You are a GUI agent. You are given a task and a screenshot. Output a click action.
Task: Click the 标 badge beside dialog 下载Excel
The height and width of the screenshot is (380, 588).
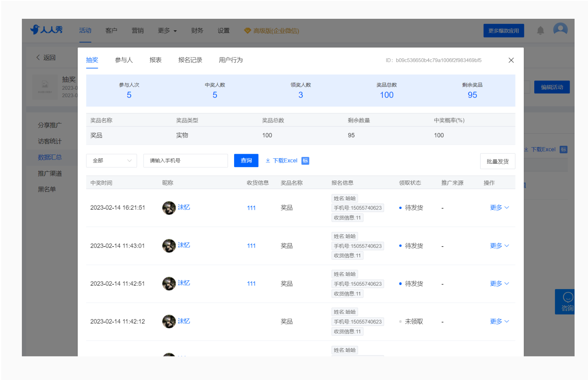point(306,161)
